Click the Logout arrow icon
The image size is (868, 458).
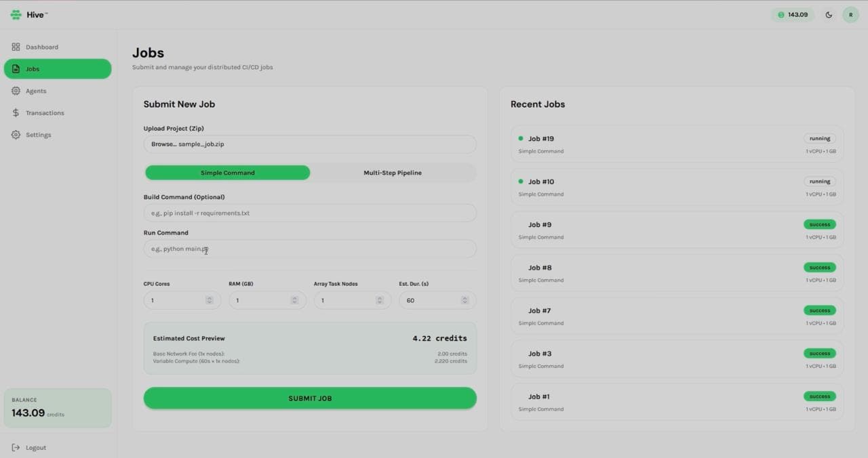16,447
